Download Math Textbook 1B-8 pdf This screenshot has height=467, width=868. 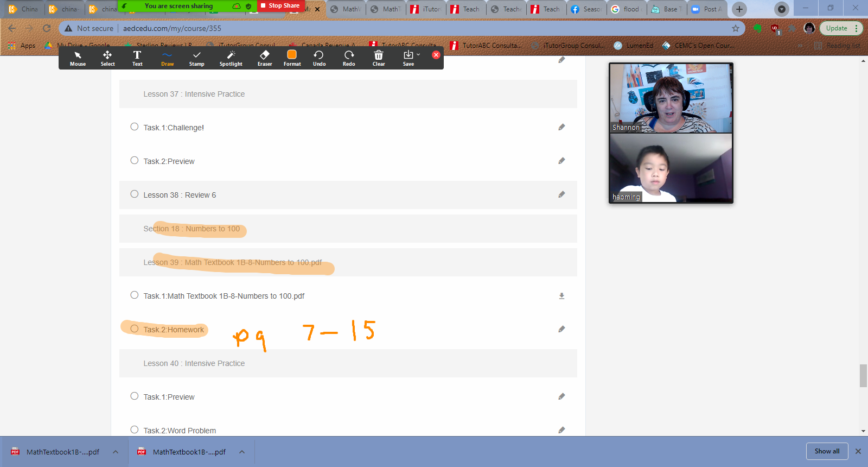(x=561, y=296)
